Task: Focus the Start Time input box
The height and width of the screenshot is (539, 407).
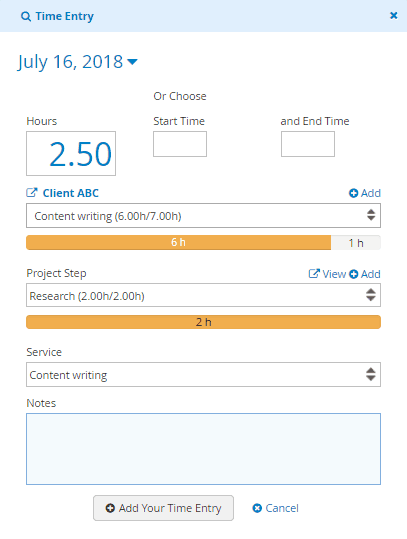Action: (x=180, y=144)
